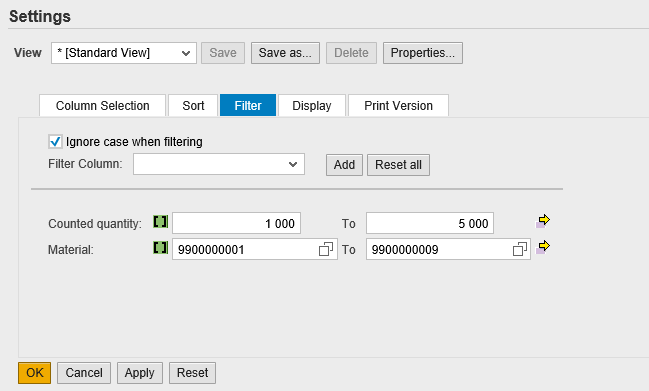Click the Add filter button

point(344,165)
